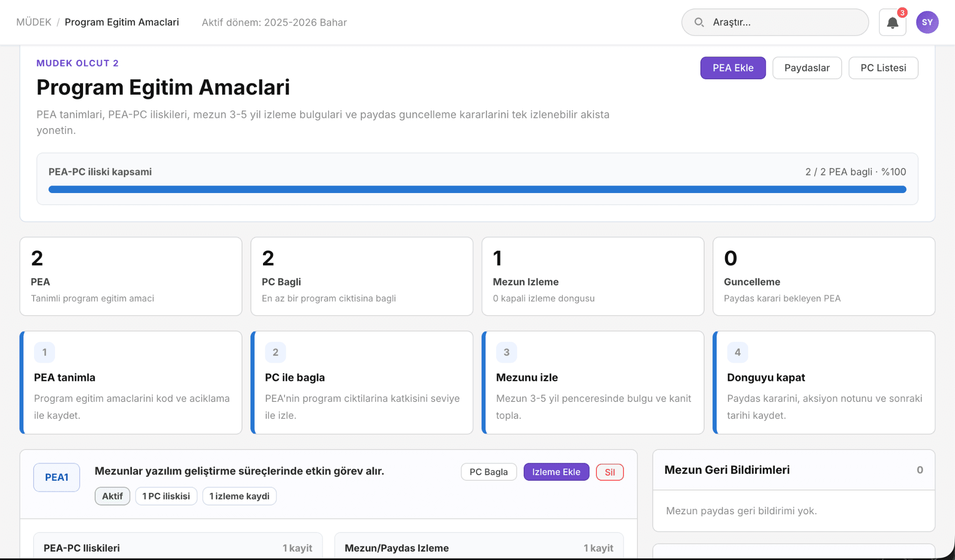Click Izleme Ekle button for PEA1

(556, 472)
